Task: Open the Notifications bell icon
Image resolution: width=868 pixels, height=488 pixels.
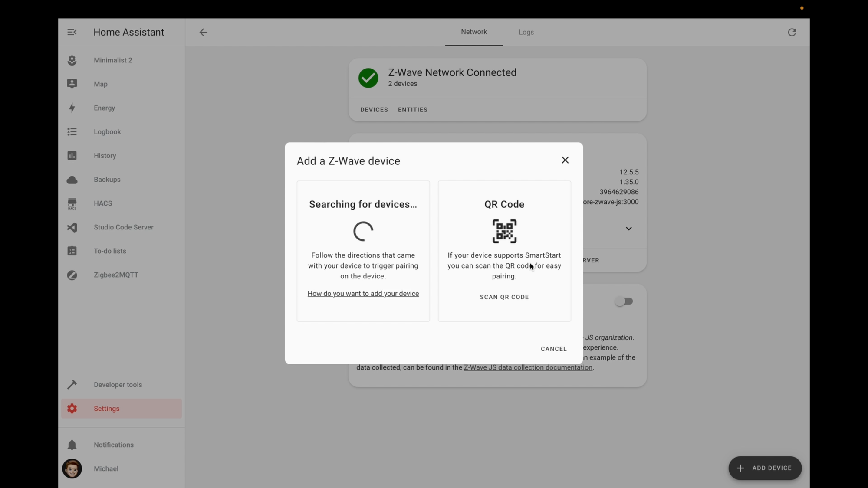Action: coord(72,445)
